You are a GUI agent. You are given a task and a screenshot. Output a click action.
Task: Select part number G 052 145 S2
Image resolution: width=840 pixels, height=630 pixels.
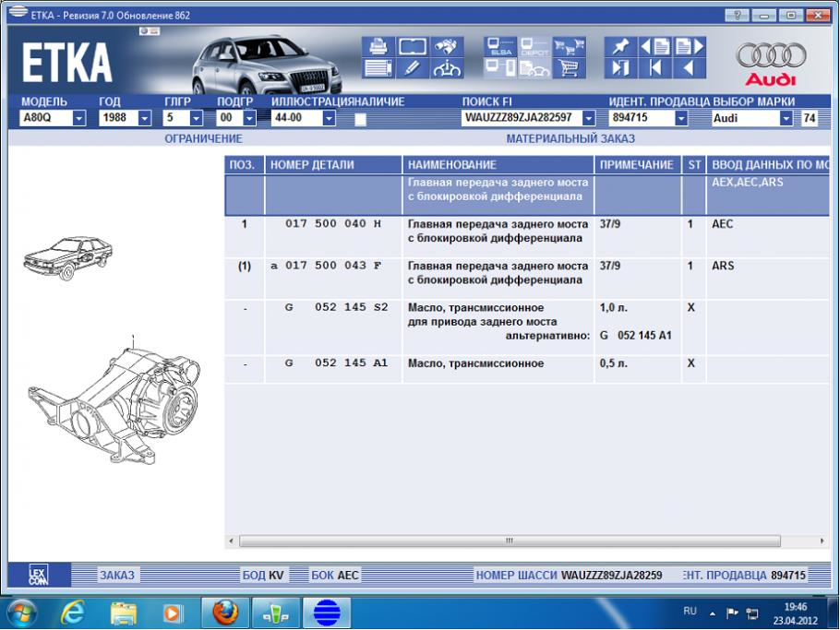click(x=336, y=307)
